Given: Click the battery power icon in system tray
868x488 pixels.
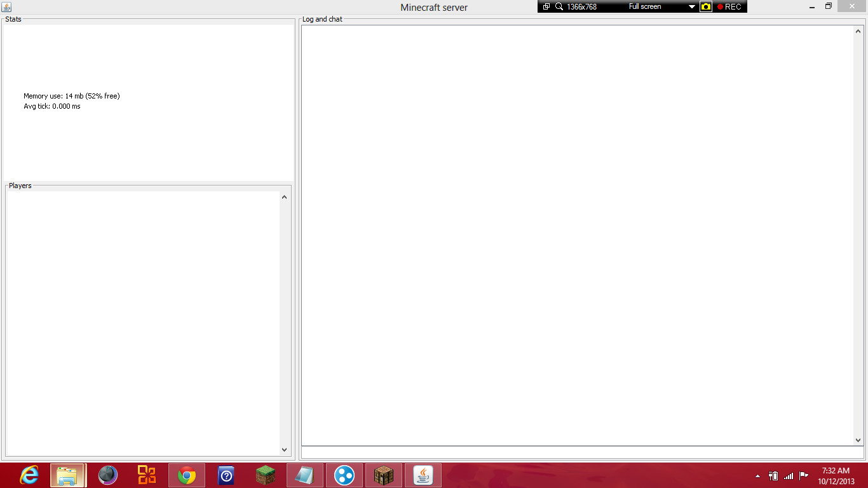Looking at the screenshot, I should [773, 476].
